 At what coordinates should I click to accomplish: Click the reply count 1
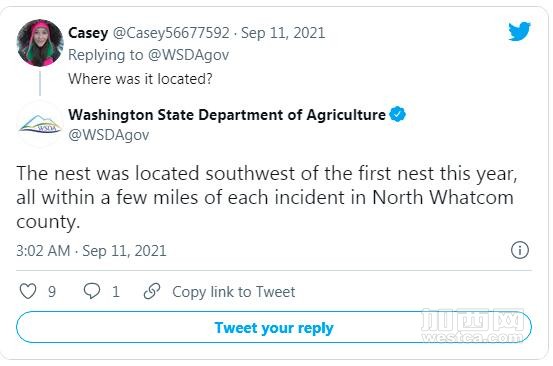(116, 292)
